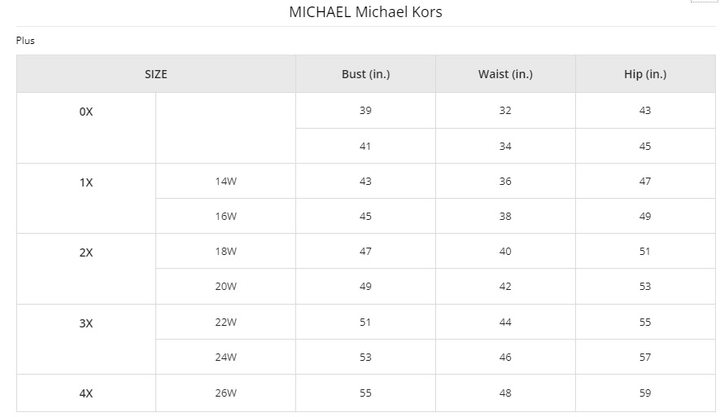Select the 0X size row label
This screenshot has height=417, width=720.
[x=86, y=112]
